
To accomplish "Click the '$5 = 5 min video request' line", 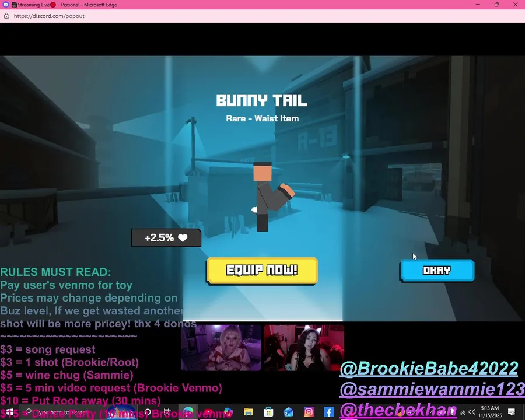I will (x=111, y=388).
